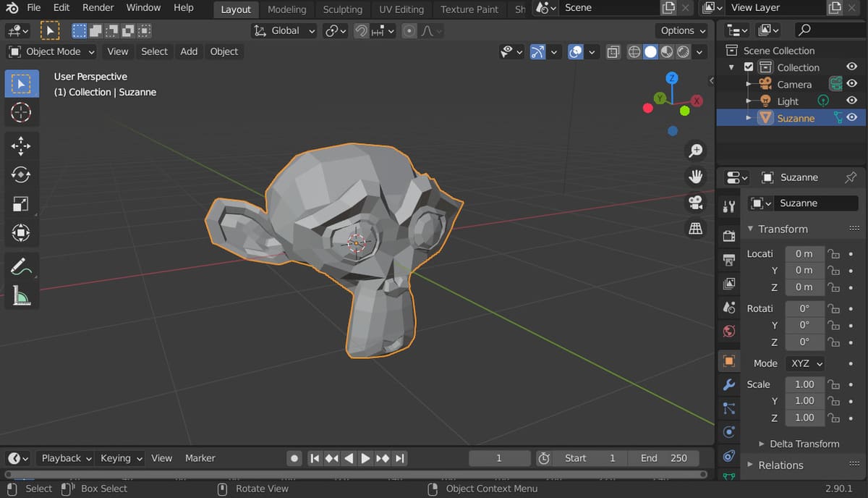
Task: Open the rotation Mode XYZ dropdown
Action: 805,363
